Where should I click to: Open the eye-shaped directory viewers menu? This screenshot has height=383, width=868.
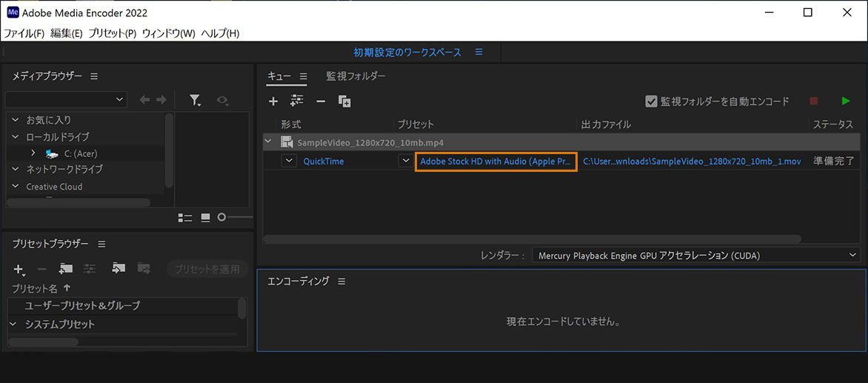(x=223, y=100)
